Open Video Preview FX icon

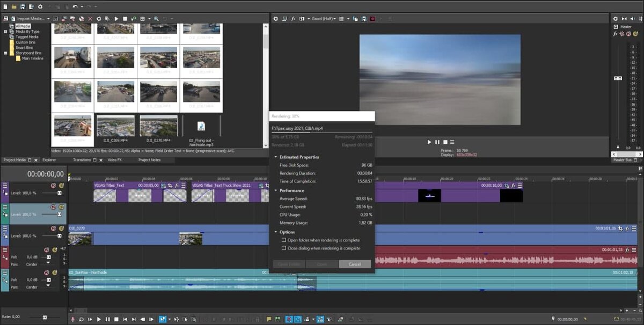click(293, 19)
